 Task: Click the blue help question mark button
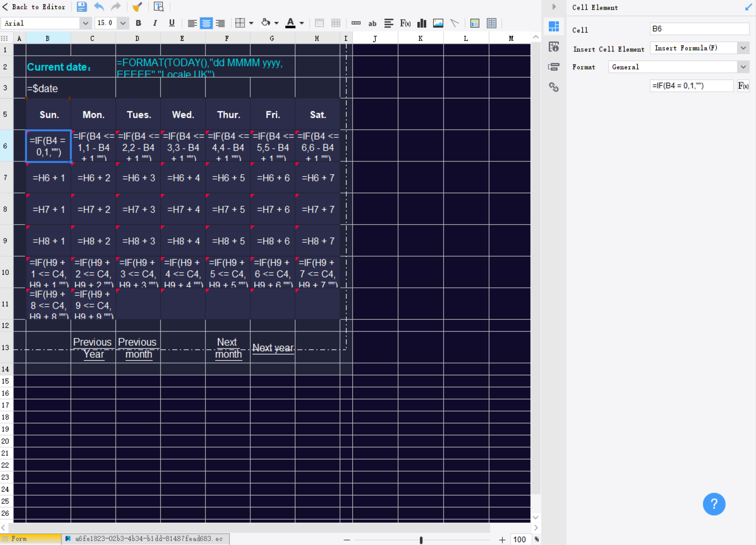[x=714, y=504]
